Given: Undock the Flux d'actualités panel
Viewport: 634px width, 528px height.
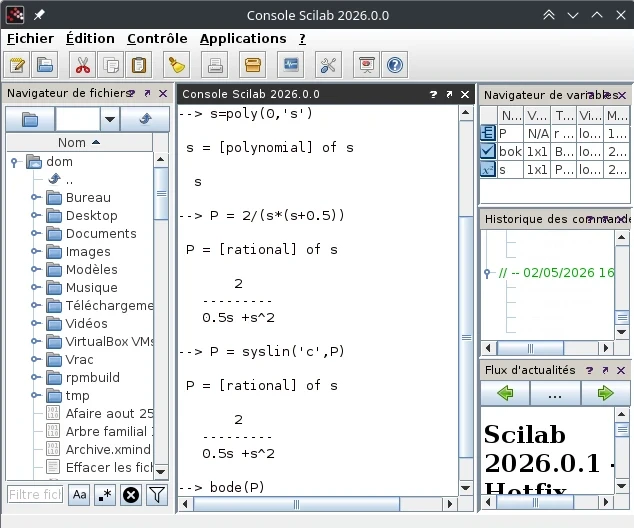Looking at the screenshot, I should tap(605, 370).
